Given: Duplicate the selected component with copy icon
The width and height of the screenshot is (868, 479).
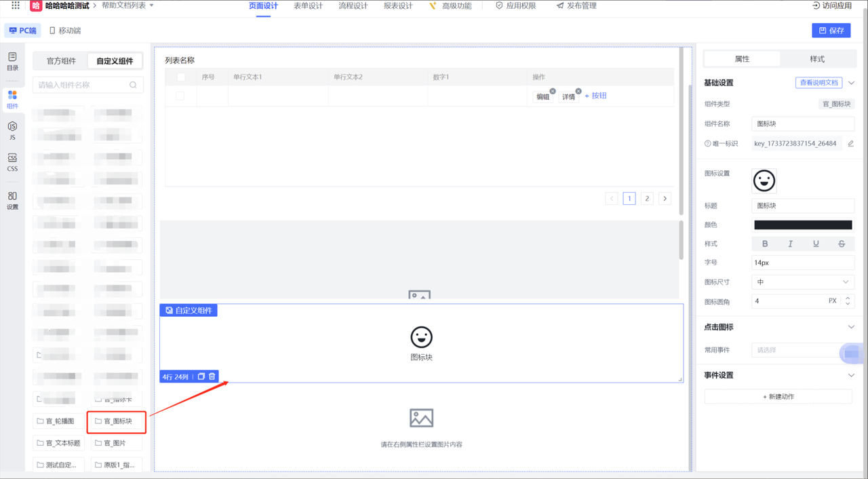Looking at the screenshot, I should tap(201, 377).
